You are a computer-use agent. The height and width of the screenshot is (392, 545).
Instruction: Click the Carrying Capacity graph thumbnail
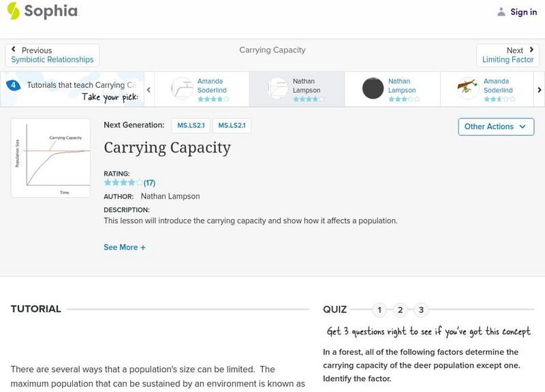coord(50,158)
